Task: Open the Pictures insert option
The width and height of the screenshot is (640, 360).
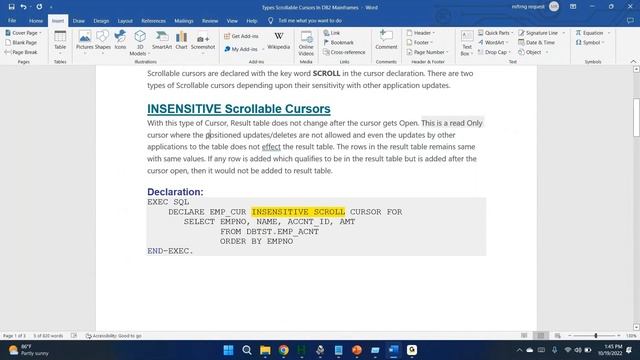Action: pos(84,42)
